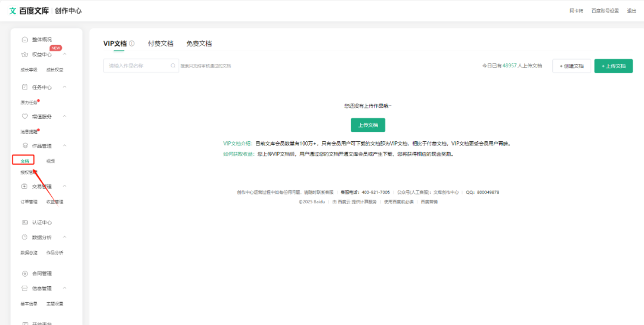Collapse the 增值服务 section chevron
Screen dimensions: 644x325
[x=64, y=116]
